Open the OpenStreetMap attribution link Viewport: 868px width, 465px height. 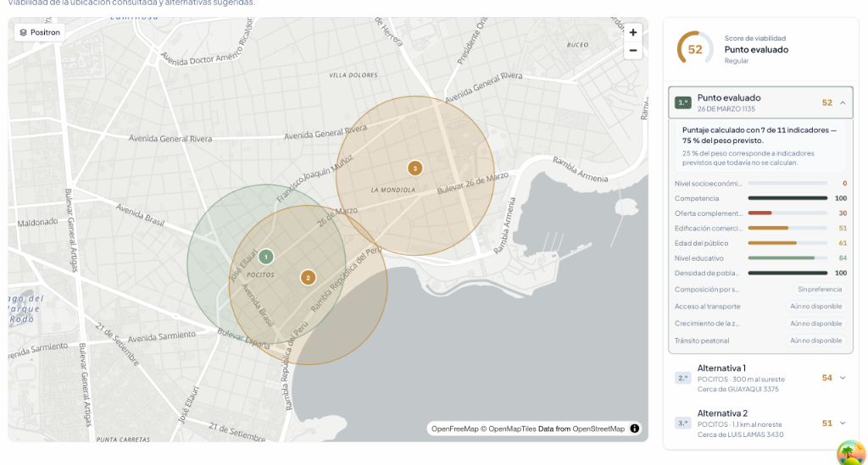coord(598,429)
